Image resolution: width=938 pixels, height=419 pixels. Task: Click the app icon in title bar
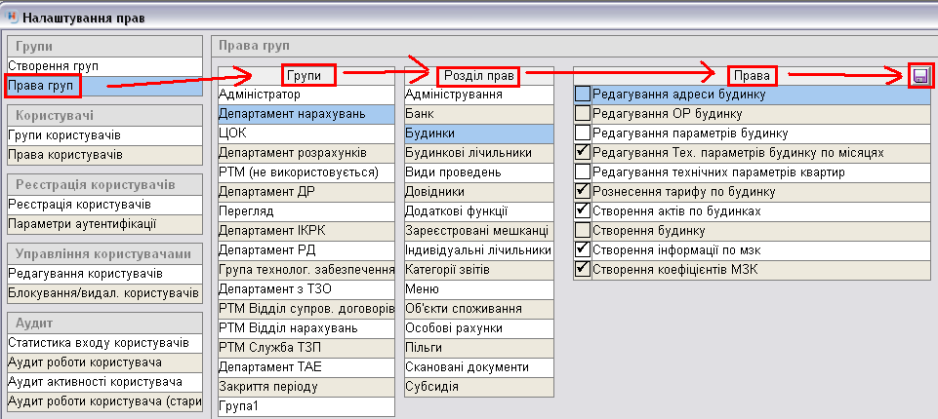point(10,17)
